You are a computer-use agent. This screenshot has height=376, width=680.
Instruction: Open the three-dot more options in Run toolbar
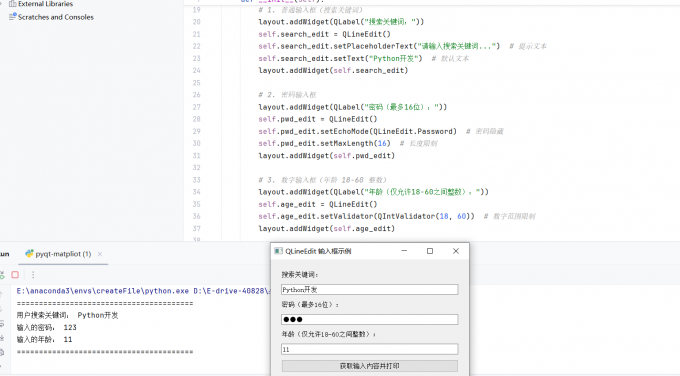click(x=33, y=275)
